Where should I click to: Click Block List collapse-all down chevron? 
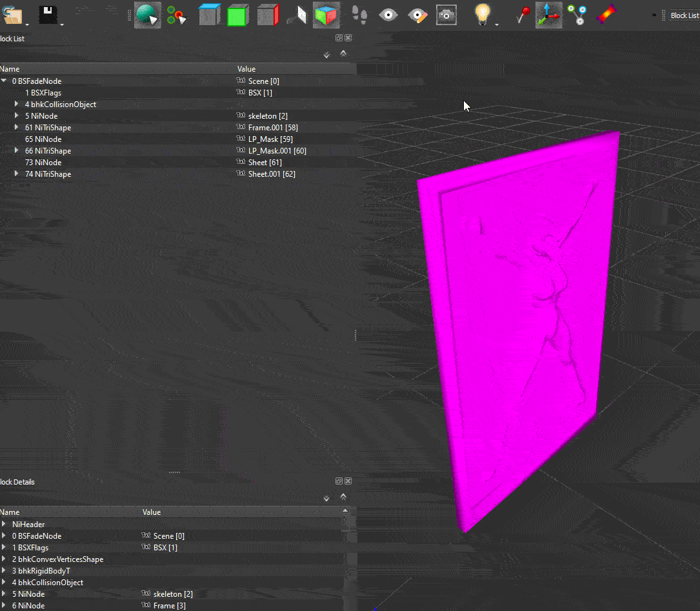click(327, 55)
